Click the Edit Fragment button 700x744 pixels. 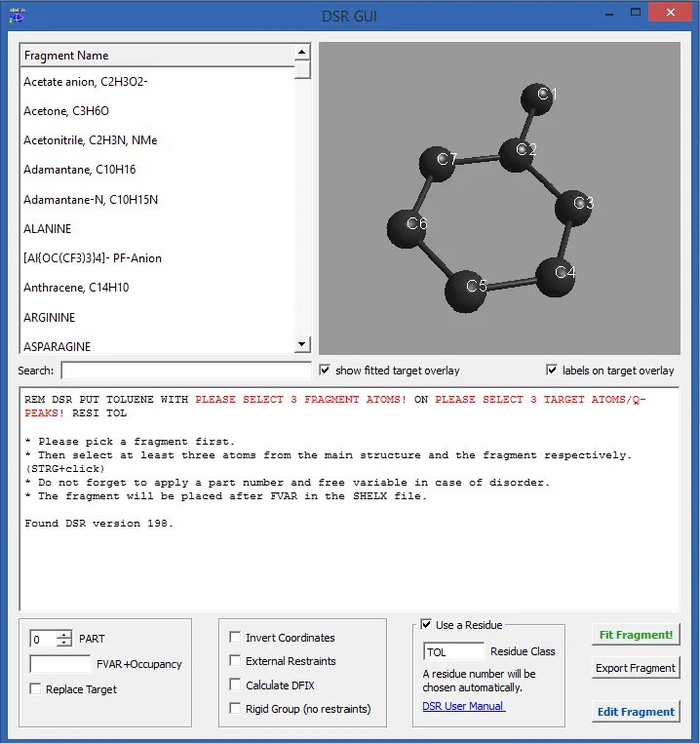click(x=636, y=711)
